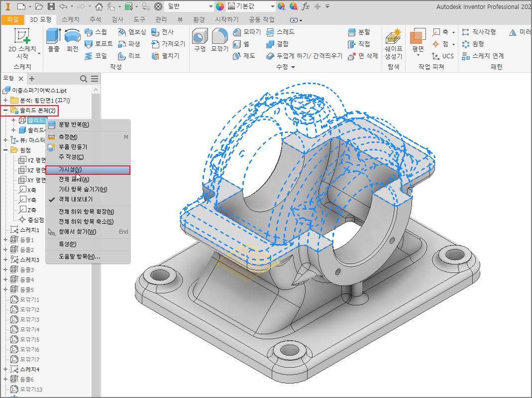Image resolution: width=532 pixels, height=398 pixels.
Task: Select the 중심점 tree item
Action: (x=31, y=220)
